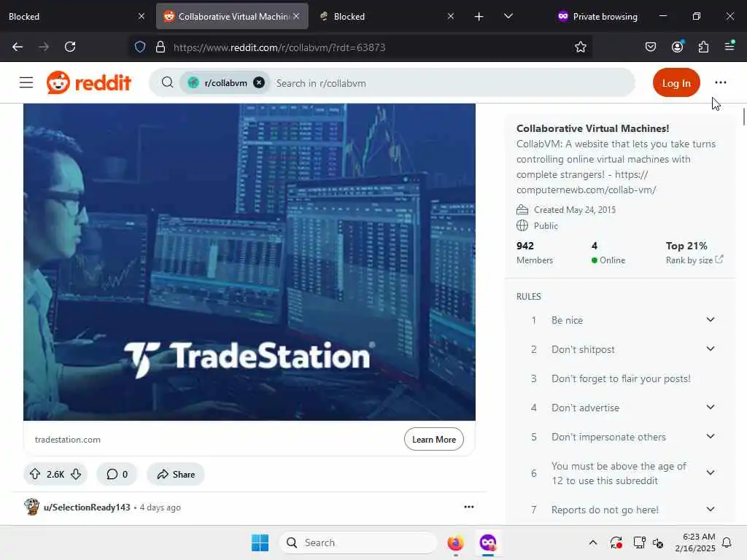Screen dimensions: 747x560
Task: Click the r/collabvm search filter chip
Action: 224,82
